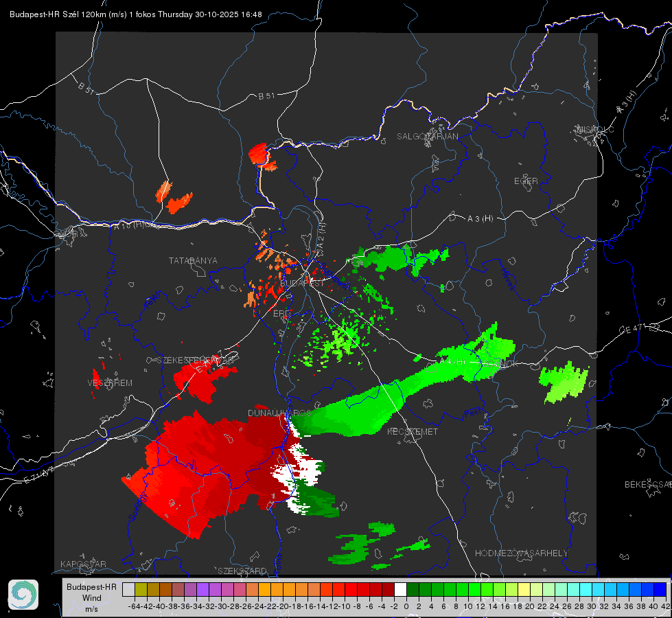Pick the grey swatch at legend's left end

click(x=128, y=589)
